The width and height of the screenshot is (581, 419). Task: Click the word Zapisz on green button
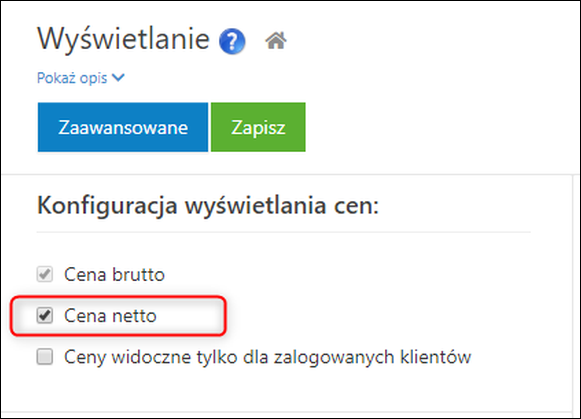(x=258, y=128)
